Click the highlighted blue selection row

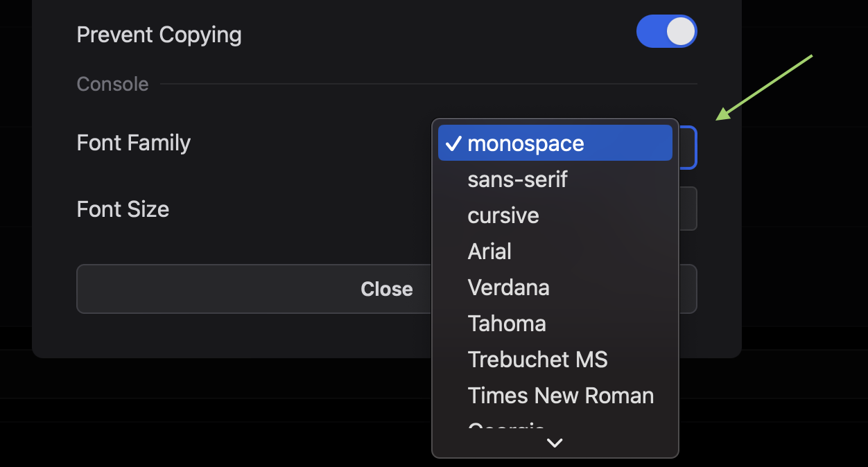coord(555,143)
